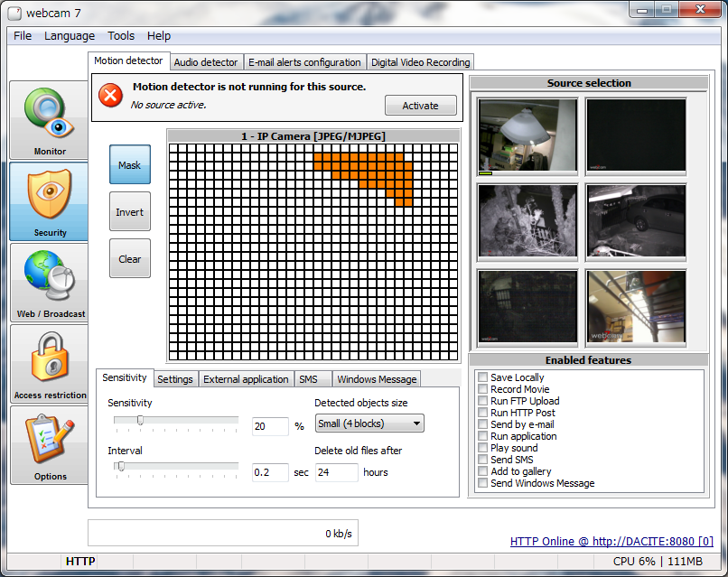Screen dimensions: 728x577
Task: Click the Invert button
Action: click(x=130, y=211)
